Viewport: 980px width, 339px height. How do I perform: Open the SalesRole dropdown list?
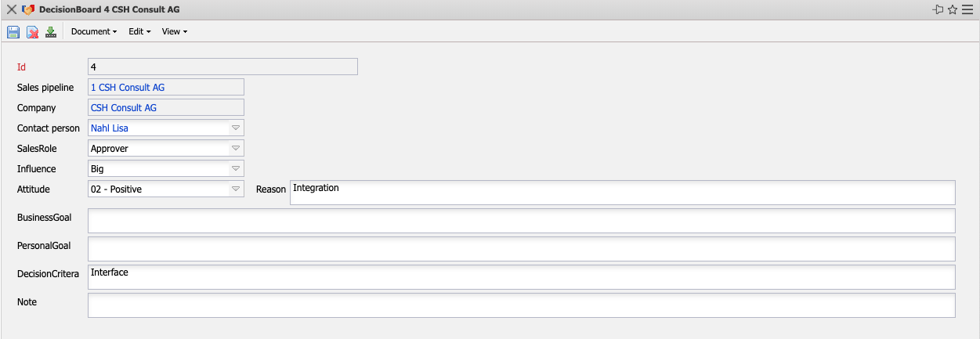[x=235, y=148]
